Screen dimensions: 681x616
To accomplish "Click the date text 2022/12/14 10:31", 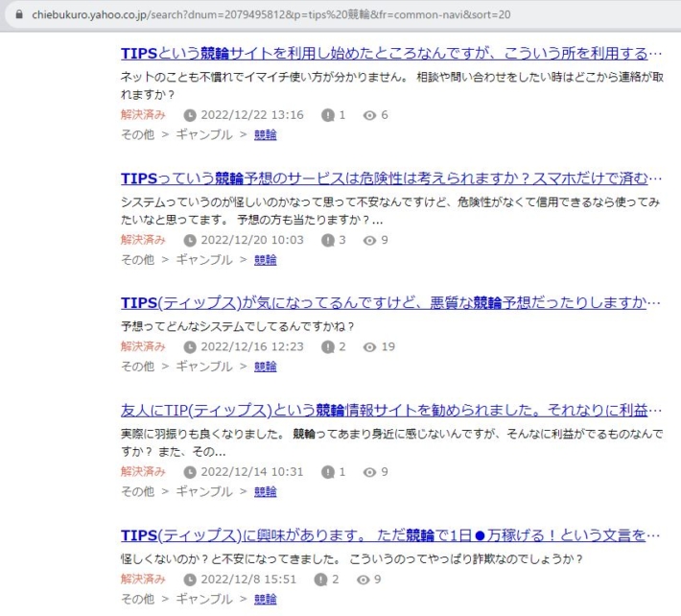I will [x=252, y=472].
